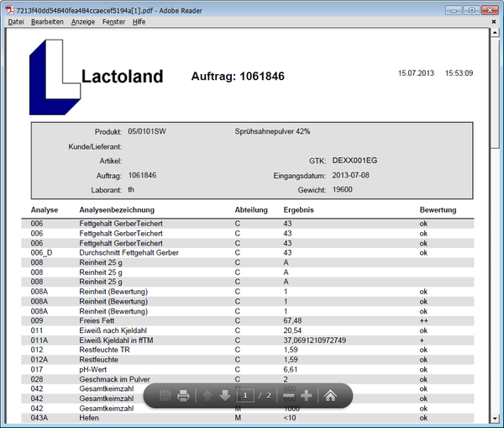Click the scrollbar down arrow
The image size is (504, 428).
tap(495, 419)
